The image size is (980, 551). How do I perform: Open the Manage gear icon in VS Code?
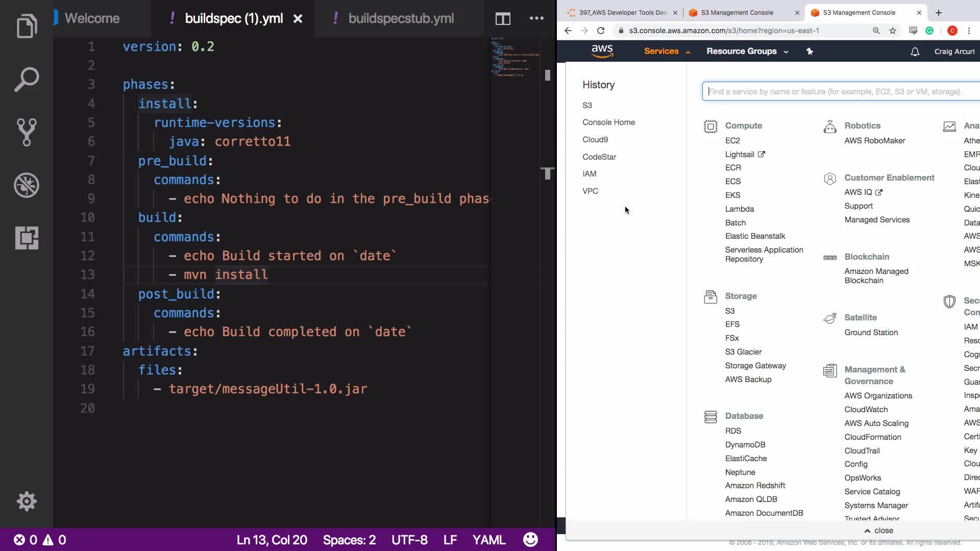(x=27, y=501)
